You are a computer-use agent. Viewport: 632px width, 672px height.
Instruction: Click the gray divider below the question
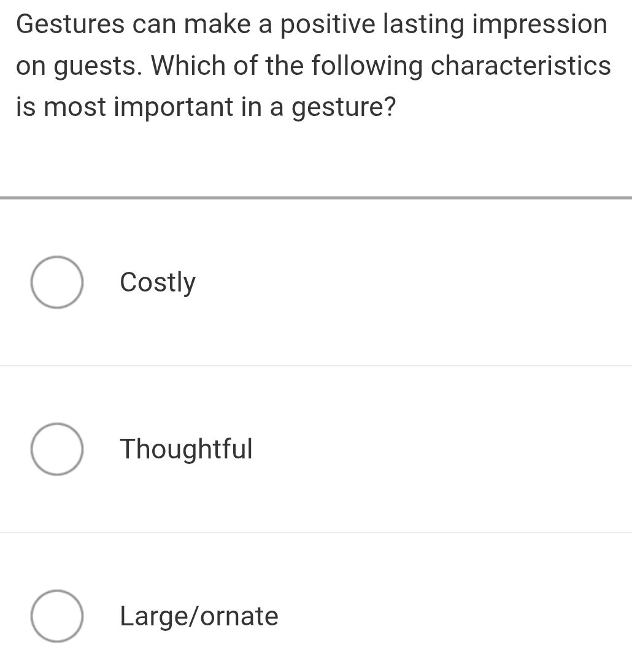(x=316, y=198)
